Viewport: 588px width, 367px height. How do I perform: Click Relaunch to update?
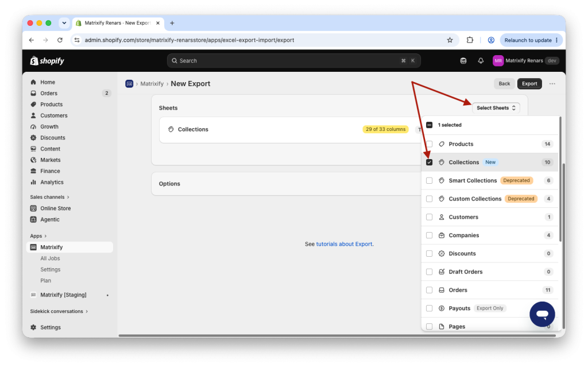pos(531,40)
